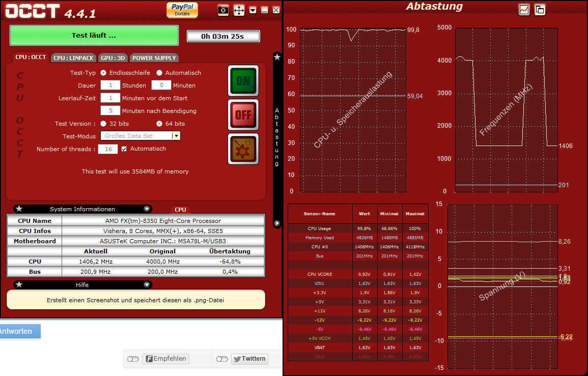
Task: Click the Maximal column header
Action: tap(415, 214)
